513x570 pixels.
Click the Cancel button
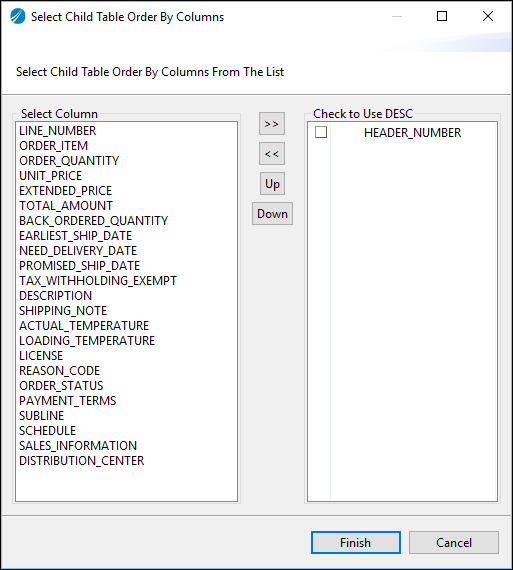coord(454,542)
